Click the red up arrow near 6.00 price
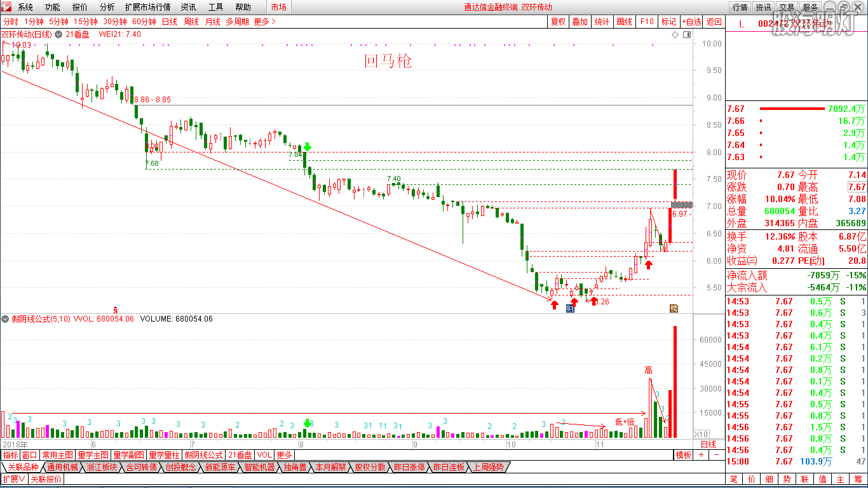This screenshot has height=488, width=868. (x=648, y=264)
